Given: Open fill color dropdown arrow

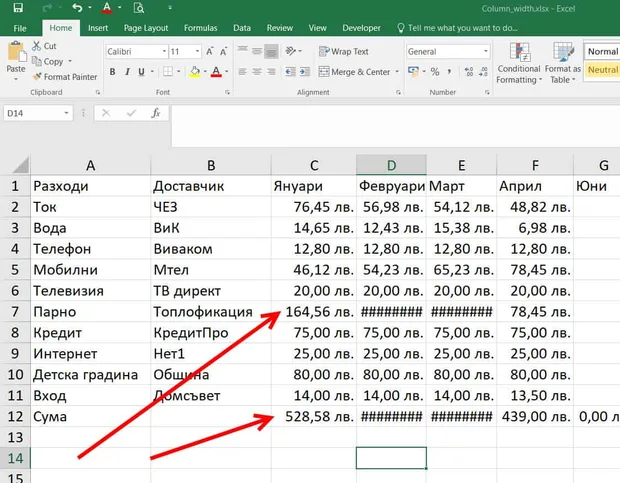Looking at the screenshot, I should pyautogui.click(x=205, y=72).
